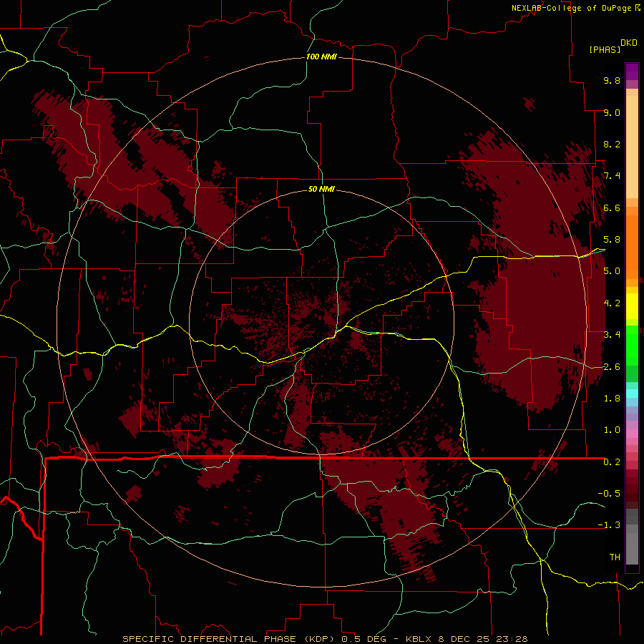Click the 23:28 timestamp in caption
This screenshot has height=644, width=644.
(x=511, y=639)
